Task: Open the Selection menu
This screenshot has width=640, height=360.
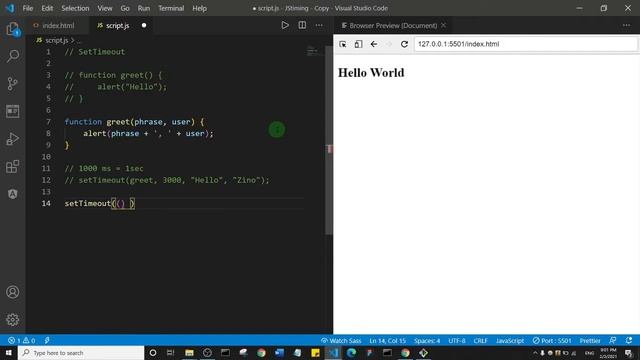Action: click(75, 8)
